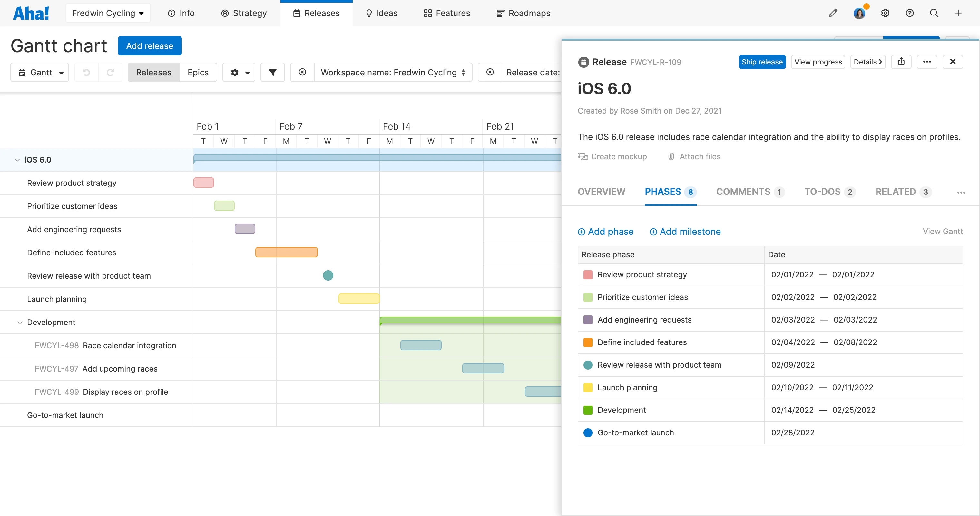Viewport: 980px width, 516px height.
Task: Open the search magnifier icon
Action: coord(934,13)
